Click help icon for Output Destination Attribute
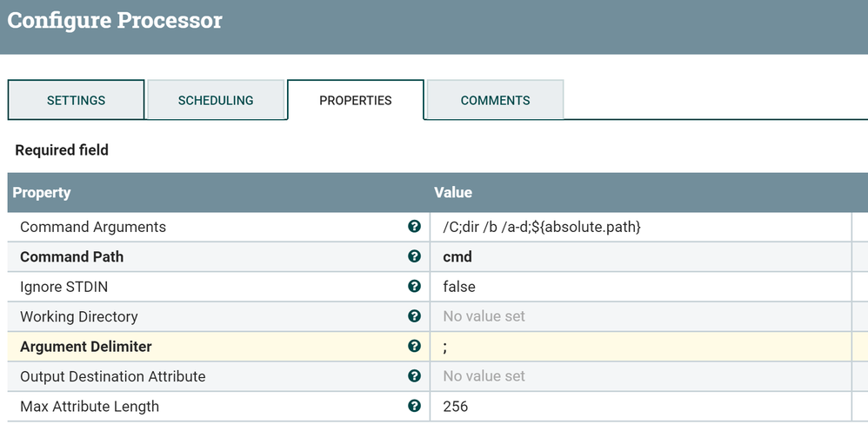868x431 pixels. coord(414,376)
